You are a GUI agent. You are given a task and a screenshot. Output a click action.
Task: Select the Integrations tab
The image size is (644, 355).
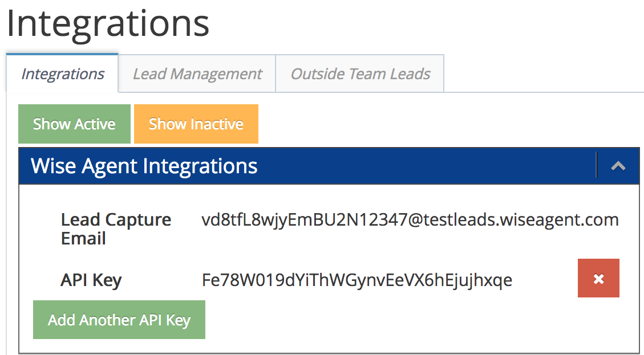pyautogui.click(x=62, y=74)
